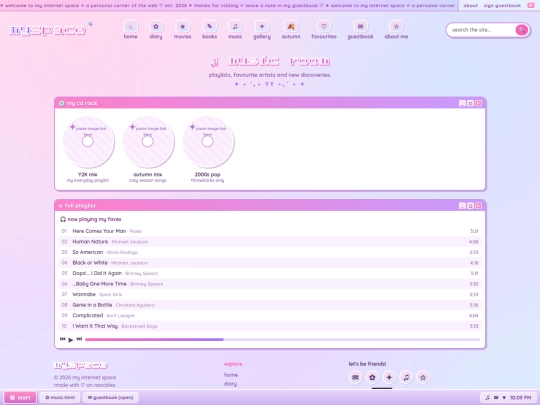Play Black or White track
This screenshot has height=405, width=540.
click(x=270, y=263)
